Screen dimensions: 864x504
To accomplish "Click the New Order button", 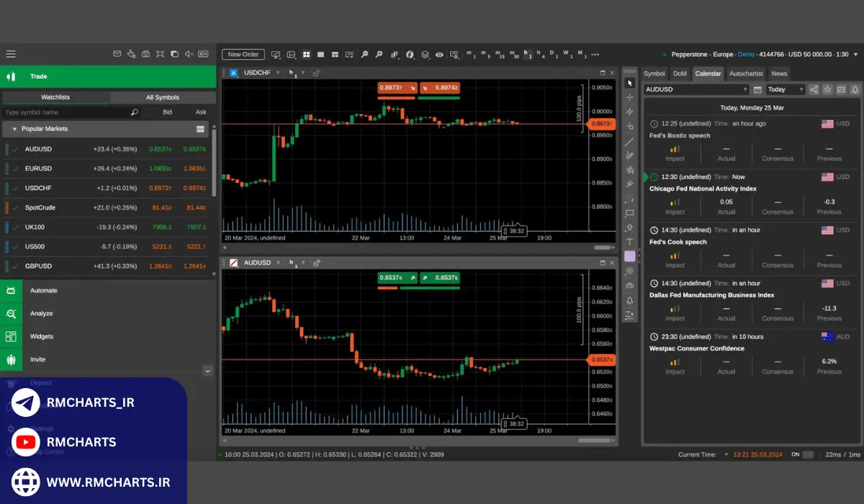I will tap(243, 55).
